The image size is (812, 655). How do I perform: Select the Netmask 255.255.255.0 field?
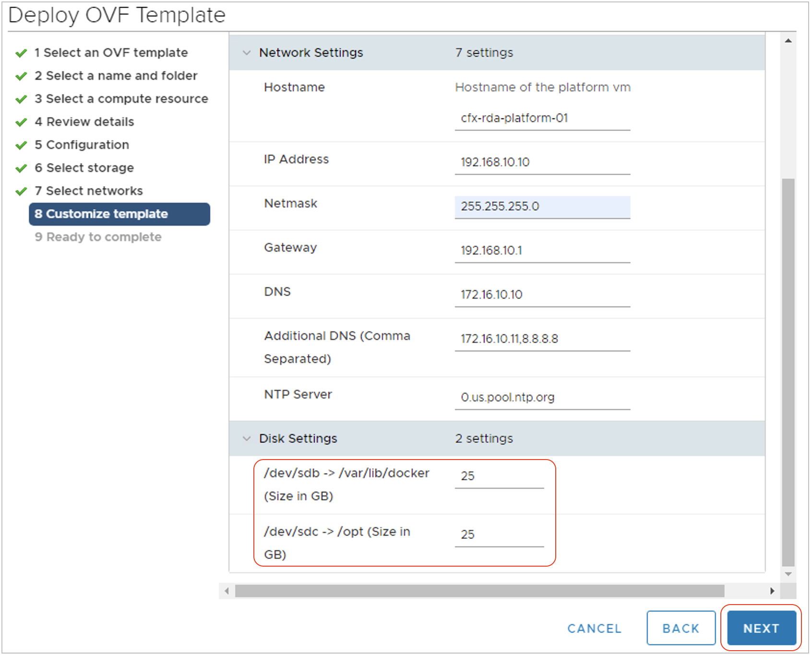(541, 206)
